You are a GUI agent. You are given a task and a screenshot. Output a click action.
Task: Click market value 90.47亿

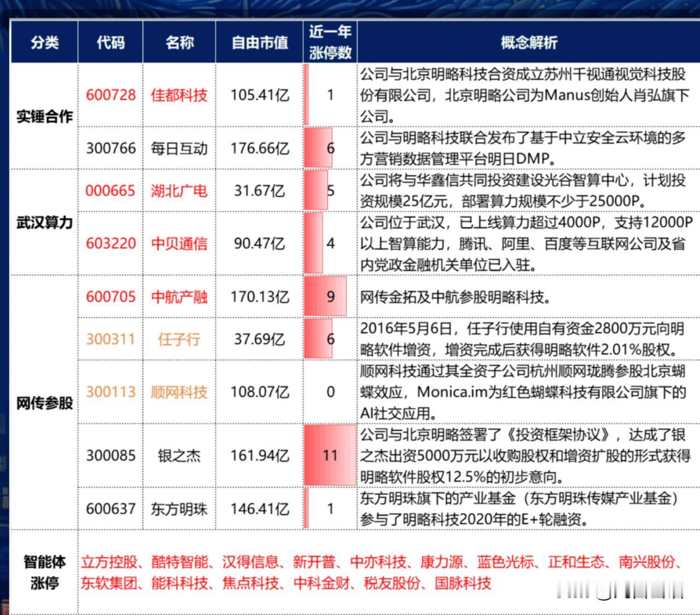click(260, 243)
